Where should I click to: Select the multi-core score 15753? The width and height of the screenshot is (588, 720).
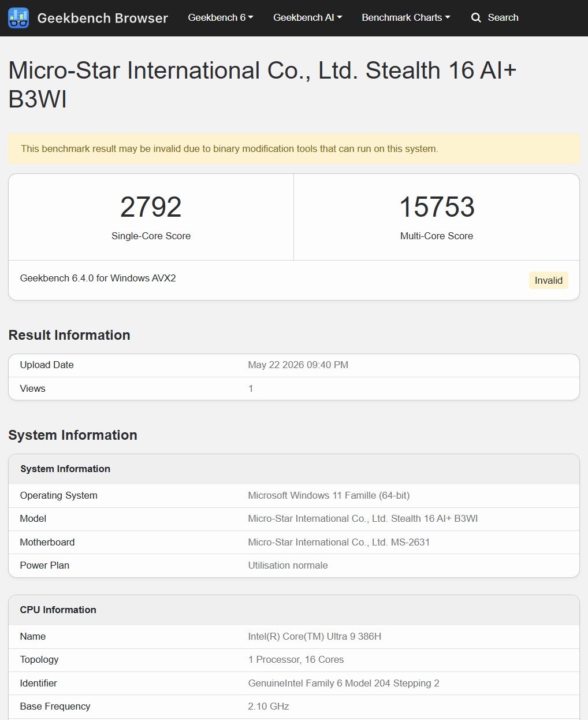437,207
